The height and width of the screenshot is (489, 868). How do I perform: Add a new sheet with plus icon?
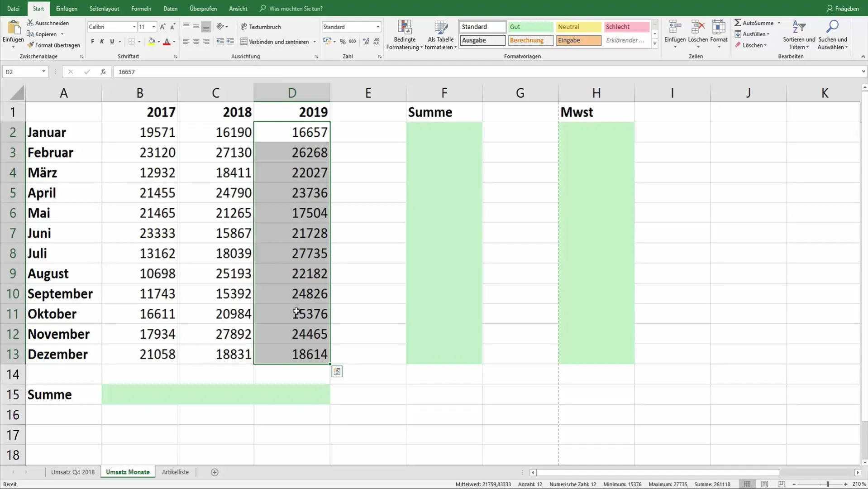coord(215,472)
